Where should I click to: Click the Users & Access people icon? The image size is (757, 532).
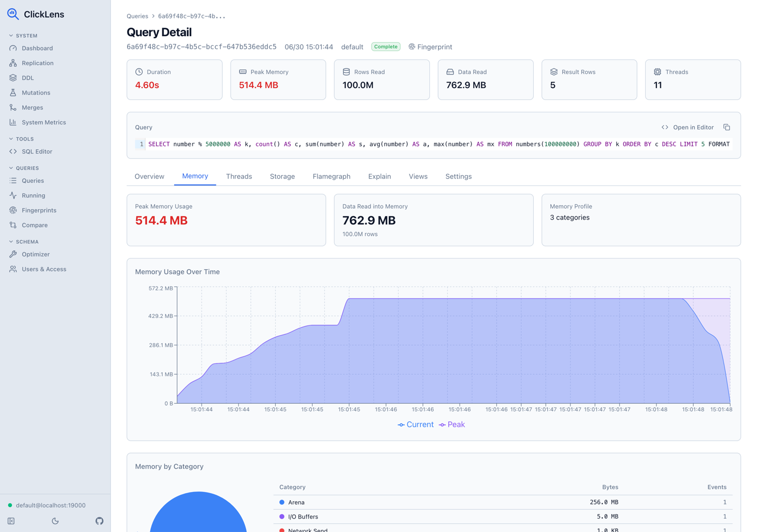click(x=13, y=269)
